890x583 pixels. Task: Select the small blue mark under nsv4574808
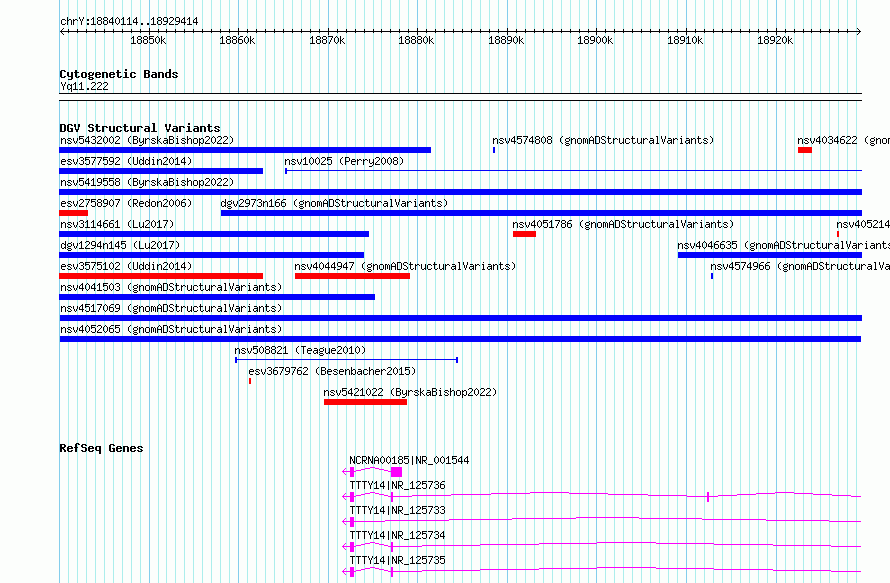pos(494,150)
